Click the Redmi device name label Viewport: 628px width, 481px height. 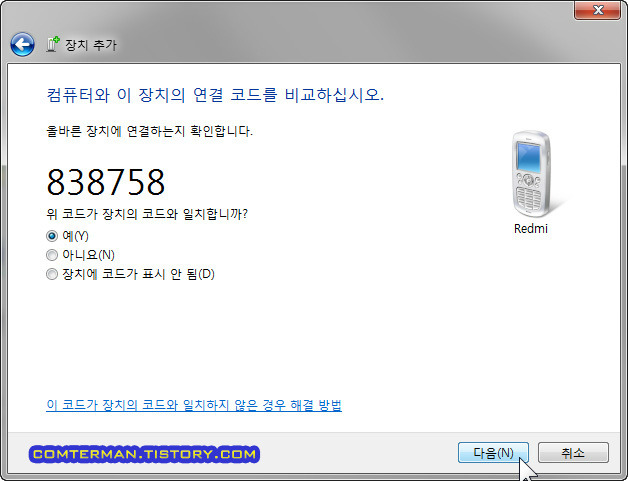[531, 229]
